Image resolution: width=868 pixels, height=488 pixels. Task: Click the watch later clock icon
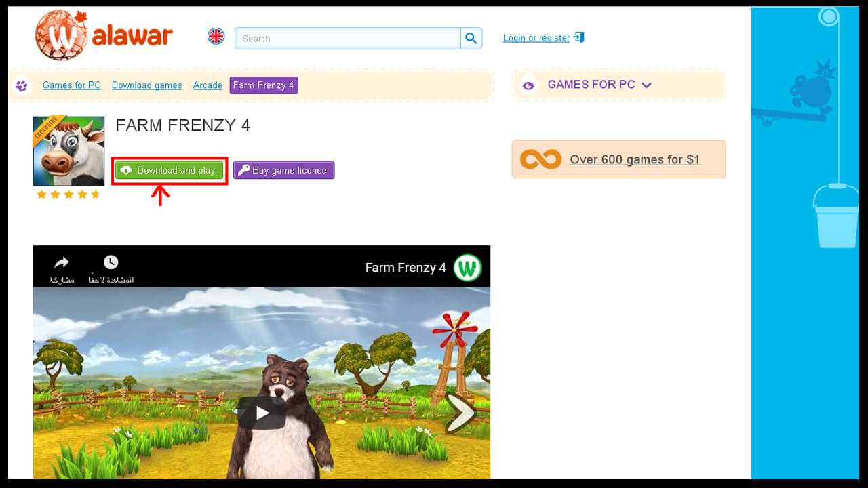tap(111, 263)
